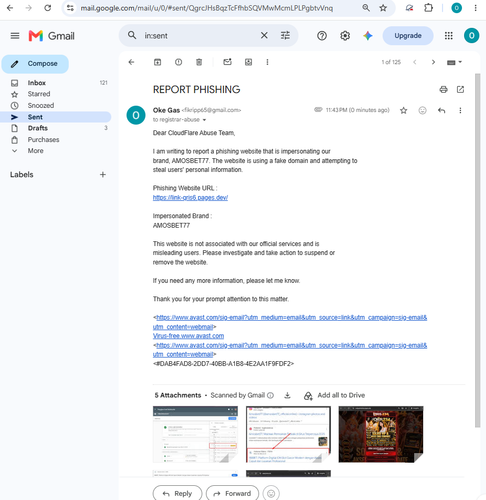Image resolution: width=486 pixels, height=500 pixels.
Task: Click the Reply button at bottom
Action: click(177, 493)
